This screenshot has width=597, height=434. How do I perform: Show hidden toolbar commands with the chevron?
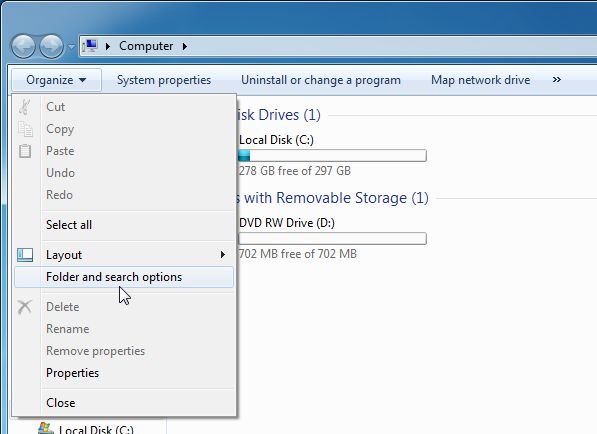coord(557,80)
